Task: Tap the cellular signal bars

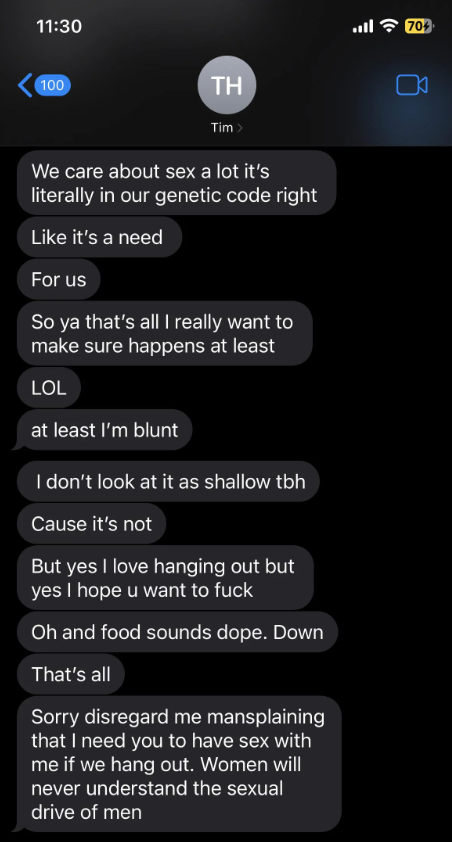Action: click(363, 26)
